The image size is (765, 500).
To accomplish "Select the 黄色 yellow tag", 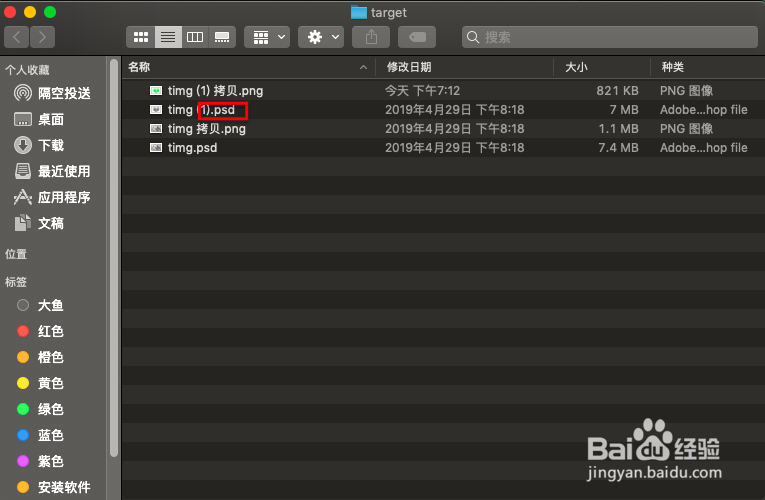I will 51,383.
